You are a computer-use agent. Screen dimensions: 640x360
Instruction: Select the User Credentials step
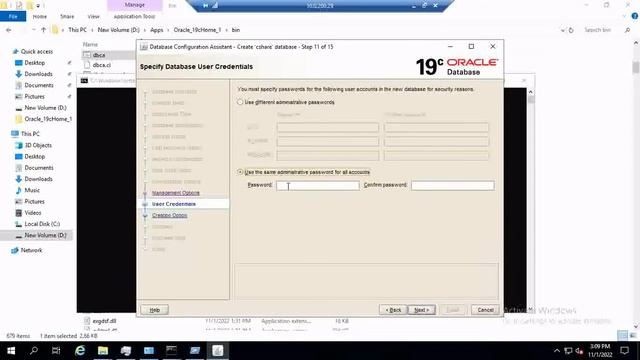click(173, 204)
